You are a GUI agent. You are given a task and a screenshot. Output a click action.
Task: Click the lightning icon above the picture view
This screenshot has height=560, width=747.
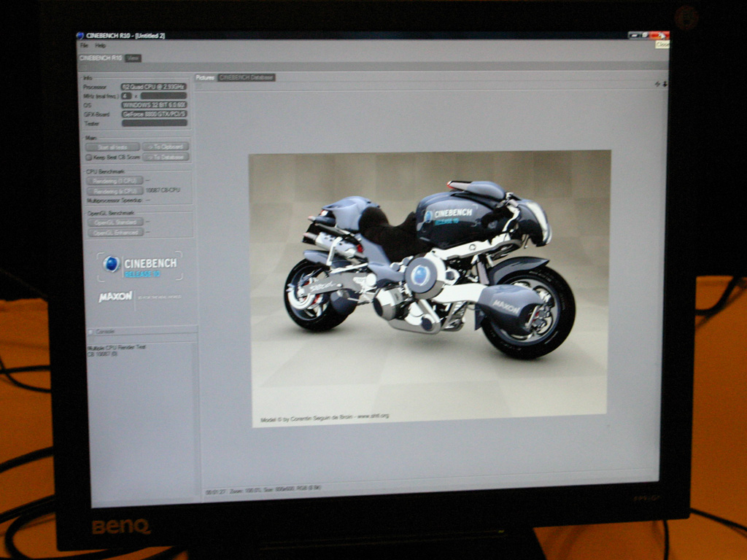pyautogui.click(x=657, y=84)
